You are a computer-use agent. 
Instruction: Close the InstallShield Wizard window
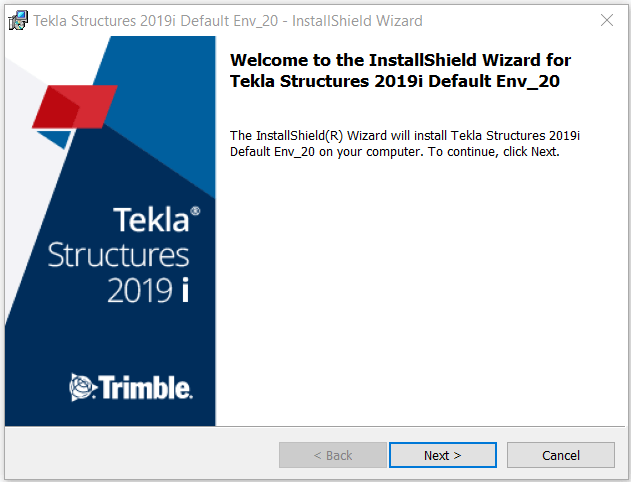607,20
